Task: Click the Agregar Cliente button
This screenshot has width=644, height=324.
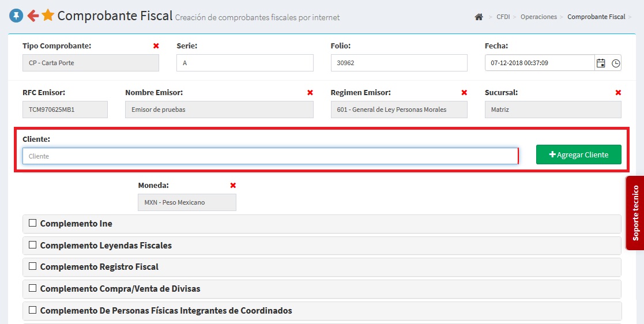Action: point(578,155)
